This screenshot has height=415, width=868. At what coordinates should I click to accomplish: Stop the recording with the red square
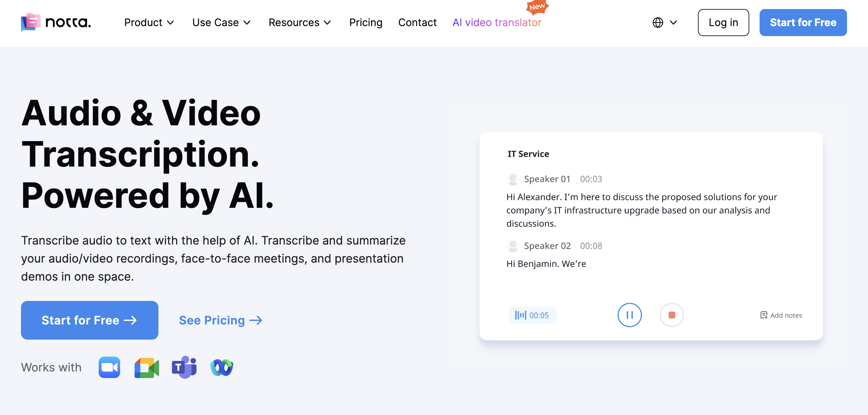(x=671, y=315)
